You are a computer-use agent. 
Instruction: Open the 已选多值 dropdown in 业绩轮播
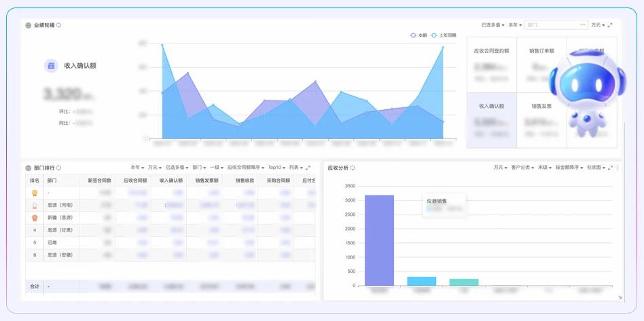tap(492, 25)
